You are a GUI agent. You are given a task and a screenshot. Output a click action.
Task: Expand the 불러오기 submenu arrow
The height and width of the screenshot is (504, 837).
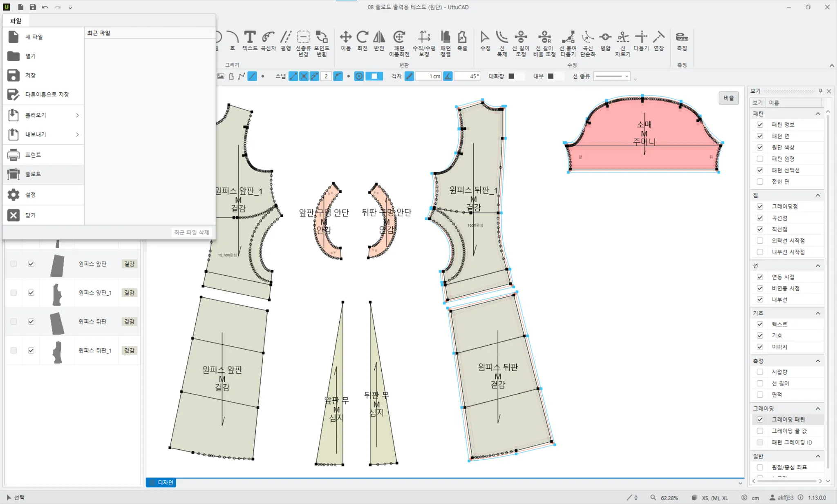point(77,115)
